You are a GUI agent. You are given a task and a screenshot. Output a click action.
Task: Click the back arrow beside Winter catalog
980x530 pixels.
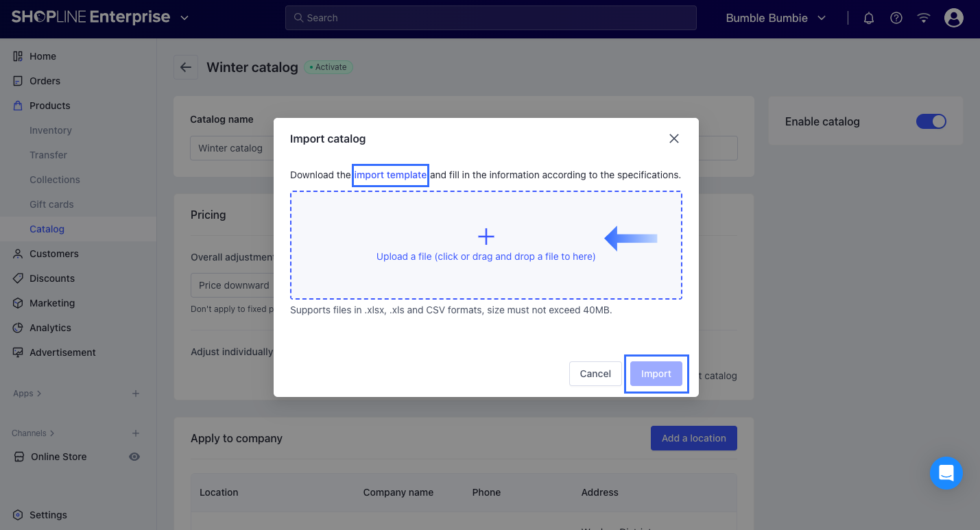[185, 67]
